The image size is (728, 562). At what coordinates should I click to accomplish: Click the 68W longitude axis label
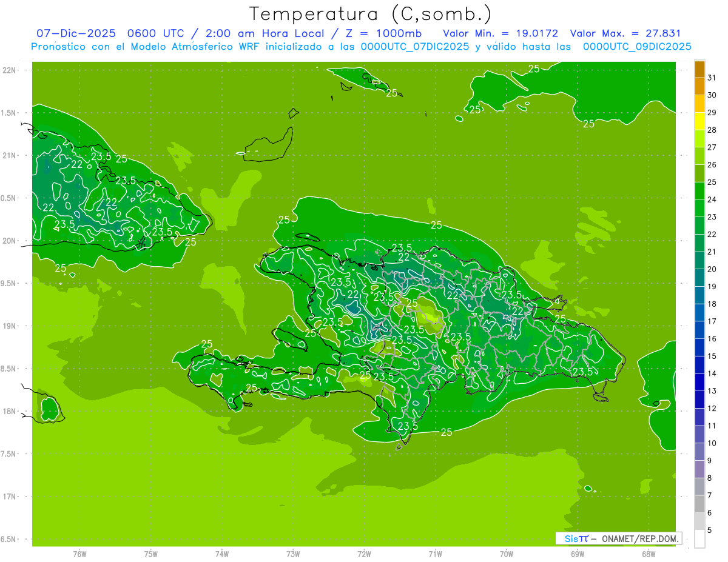(x=649, y=554)
